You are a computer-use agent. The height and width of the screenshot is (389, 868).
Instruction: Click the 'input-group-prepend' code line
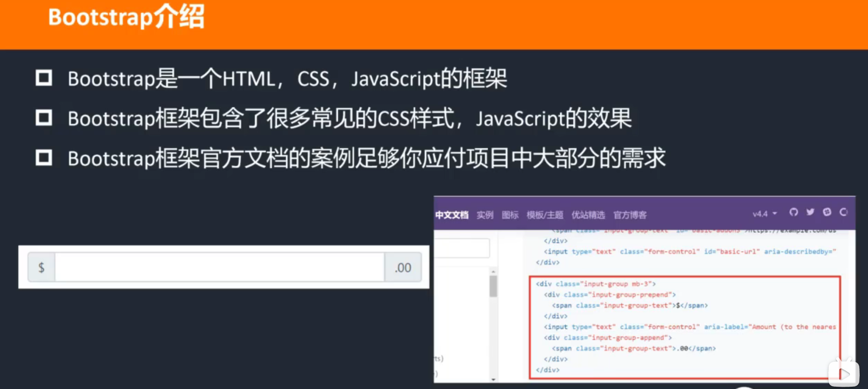click(609, 294)
